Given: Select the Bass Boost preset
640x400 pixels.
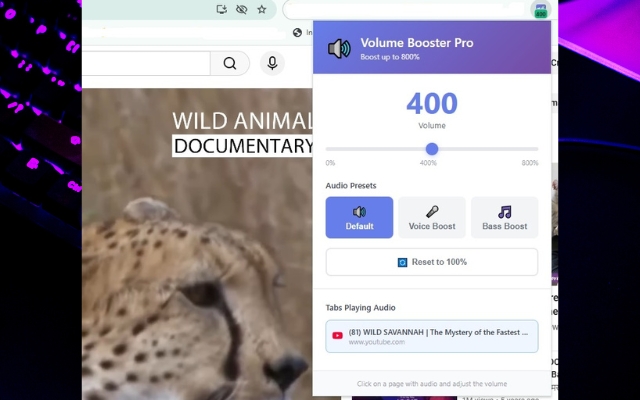Looking at the screenshot, I should [x=504, y=218].
